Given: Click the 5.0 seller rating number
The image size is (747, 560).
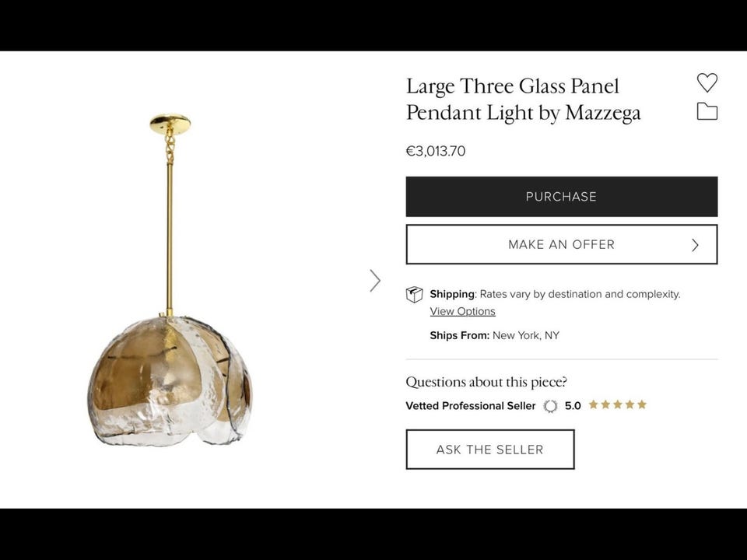Looking at the screenshot, I should pyautogui.click(x=573, y=406).
